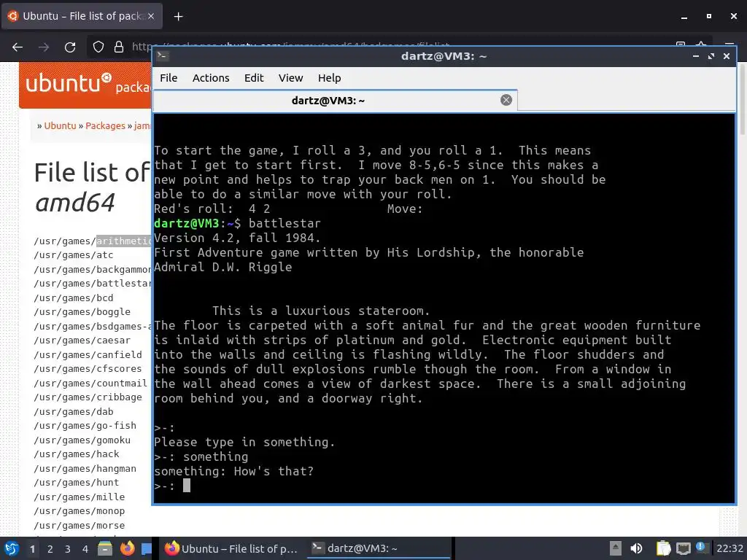This screenshot has width=747, height=560.
Task: Open the terminal View menu
Action: (290, 77)
